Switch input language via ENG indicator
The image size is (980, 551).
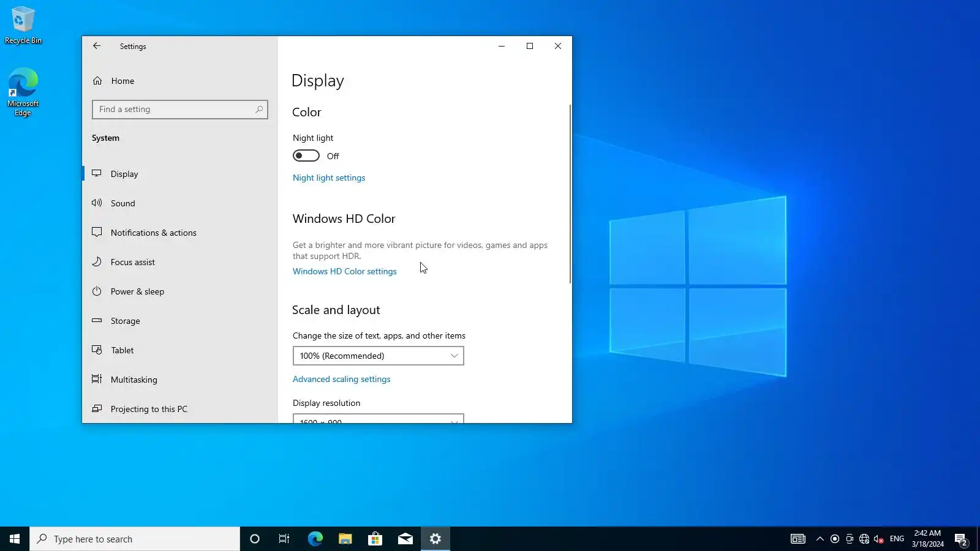coord(897,539)
